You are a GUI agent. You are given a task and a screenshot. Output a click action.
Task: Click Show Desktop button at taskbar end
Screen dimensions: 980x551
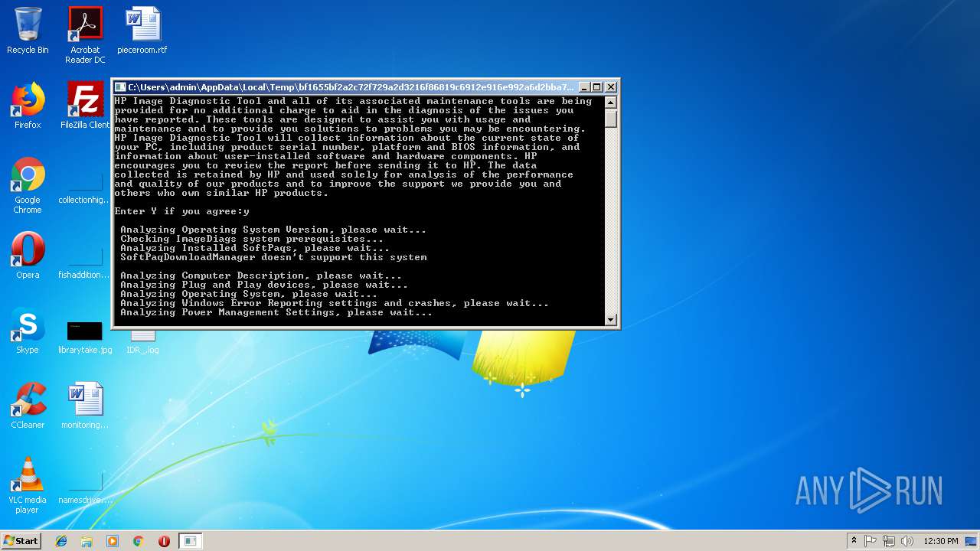(x=972, y=541)
